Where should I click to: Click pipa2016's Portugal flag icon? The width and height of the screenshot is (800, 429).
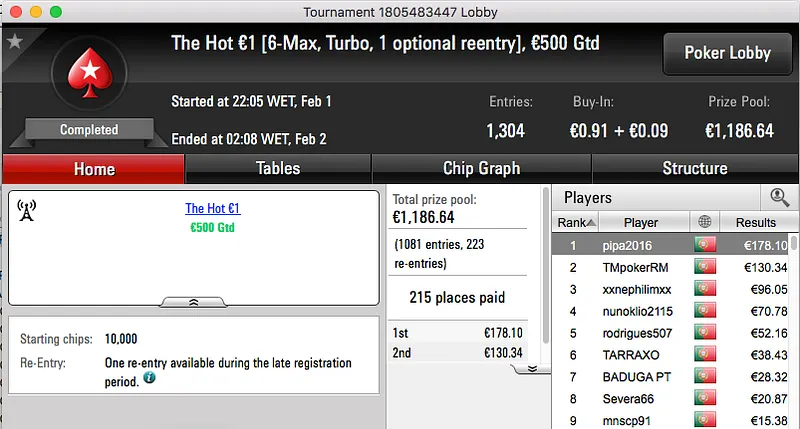point(704,245)
